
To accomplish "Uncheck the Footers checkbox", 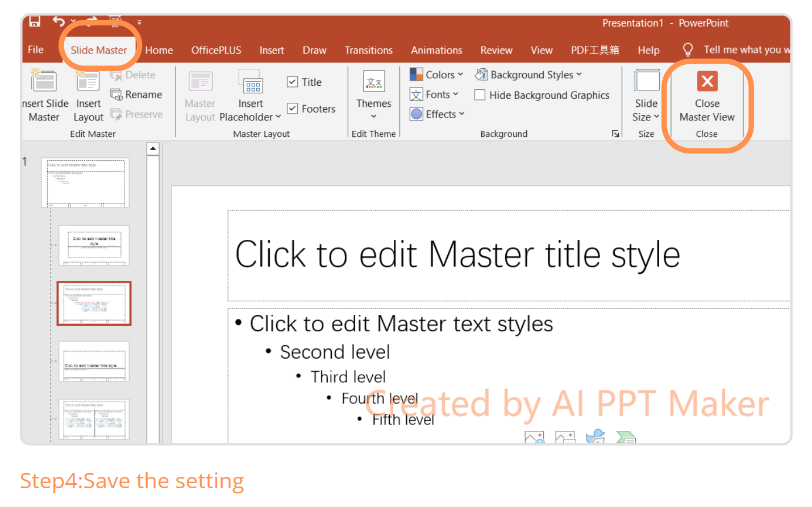I will click(x=293, y=109).
